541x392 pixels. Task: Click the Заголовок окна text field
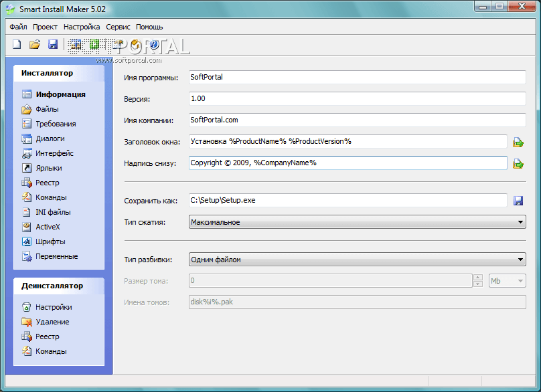pos(347,141)
